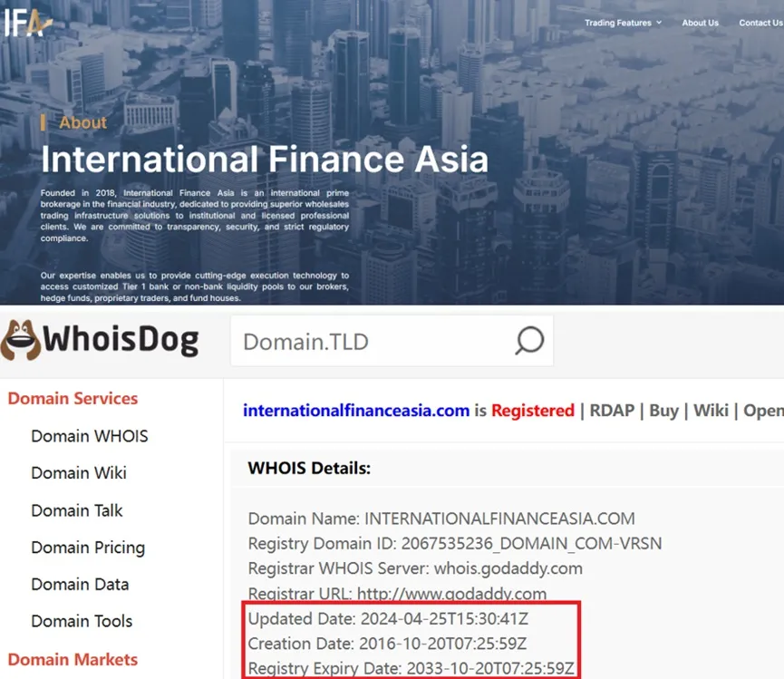Open the About Us page
The height and width of the screenshot is (679, 784).
coord(700,23)
